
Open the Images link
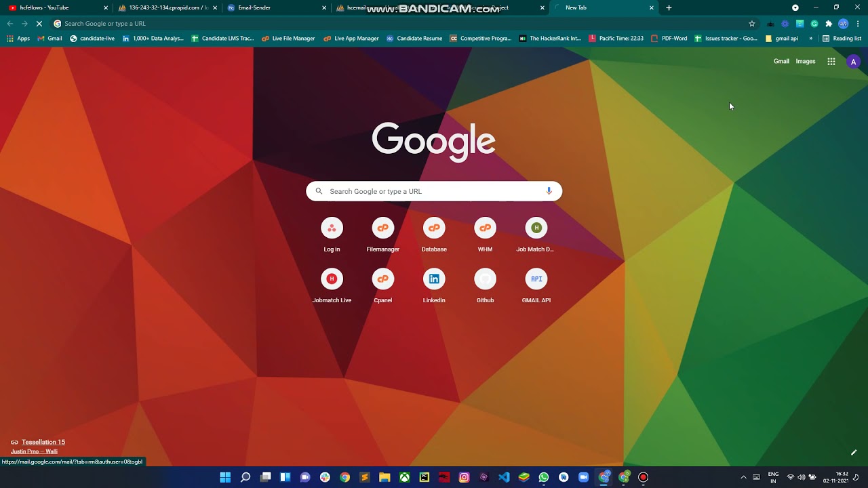[x=806, y=62]
